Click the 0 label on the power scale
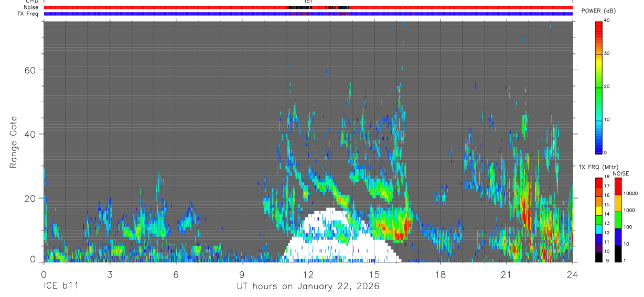 pyautogui.click(x=605, y=152)
